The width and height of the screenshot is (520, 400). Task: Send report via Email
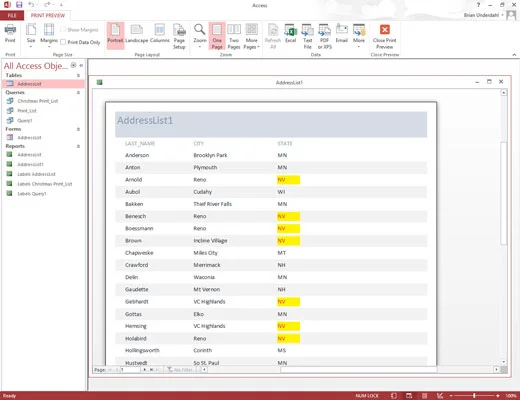pos(342,33)
